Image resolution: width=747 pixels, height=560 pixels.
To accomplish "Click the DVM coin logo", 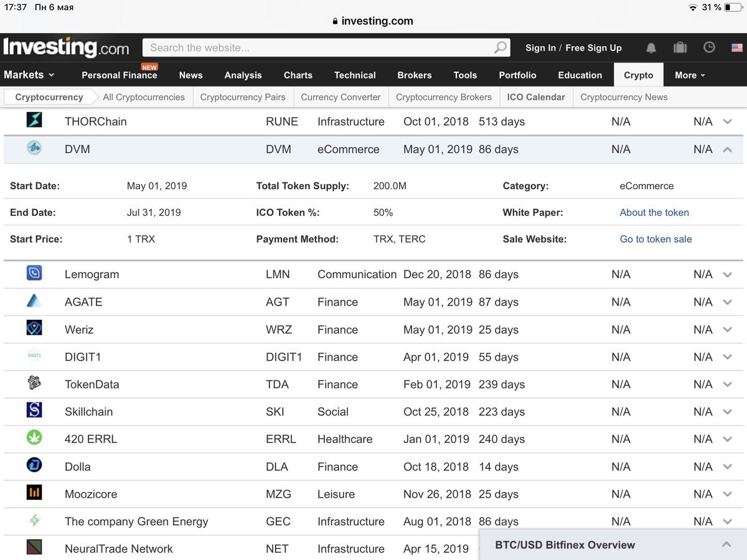I will (34, 148).
